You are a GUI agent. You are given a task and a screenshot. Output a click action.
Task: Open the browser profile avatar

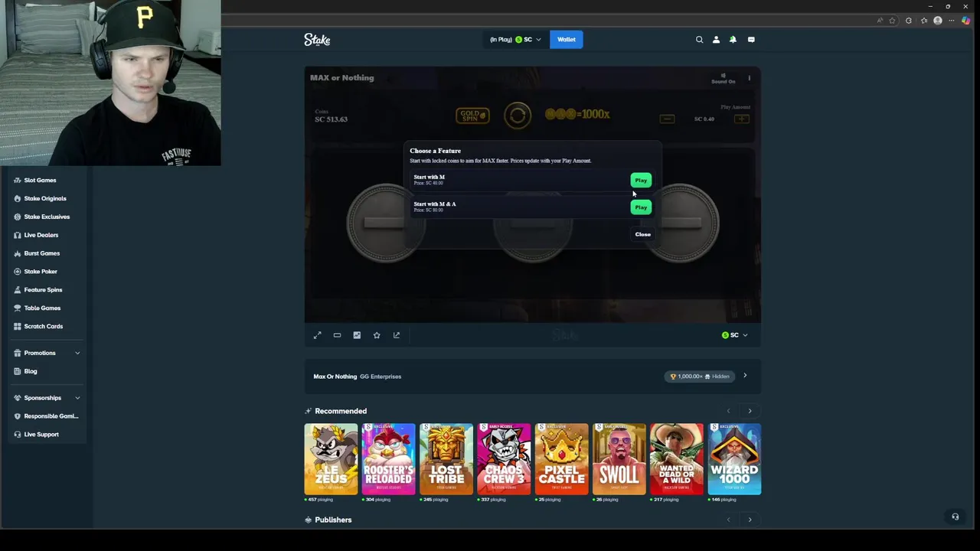point(938,21)
